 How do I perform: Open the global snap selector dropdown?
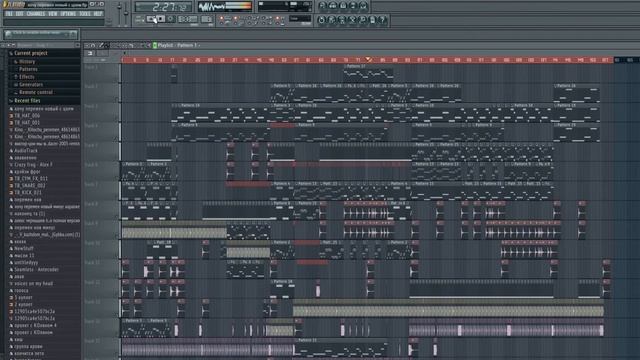(x=300, y=19)
